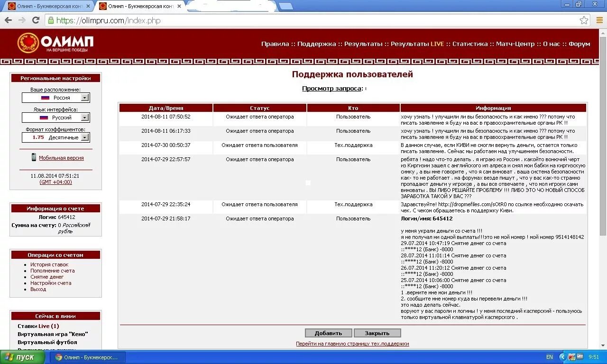Image resolution: width=607 pixels, height=364 pixels.
Task: Click the Russian flag in location selector
Action: [x=45, y=98]
